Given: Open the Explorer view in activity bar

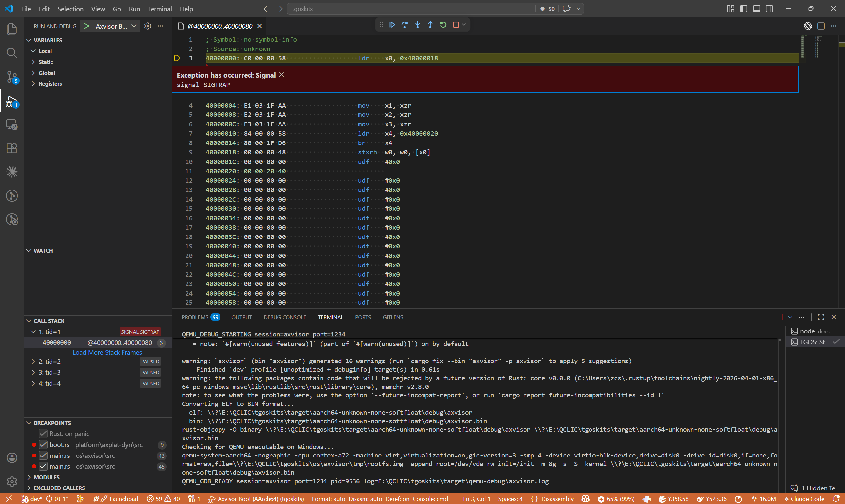Looking at the screenshot, I should coord(12,29).
